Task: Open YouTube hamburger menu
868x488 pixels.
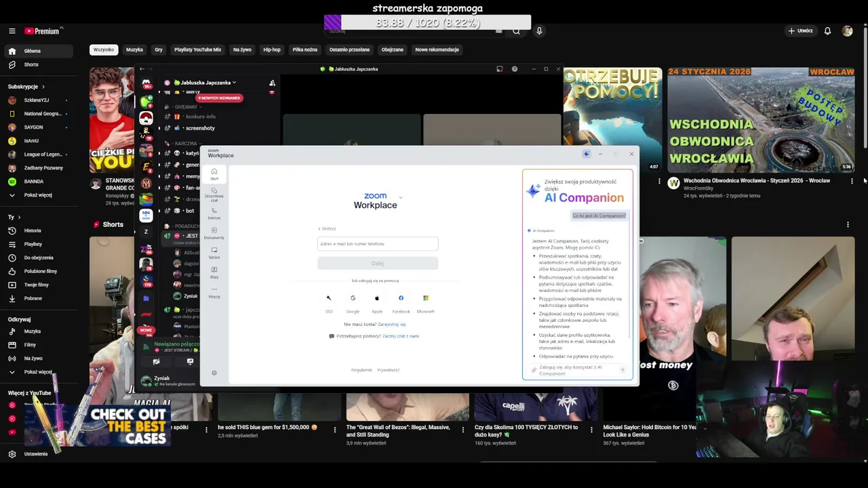Action: click(12, 30)
